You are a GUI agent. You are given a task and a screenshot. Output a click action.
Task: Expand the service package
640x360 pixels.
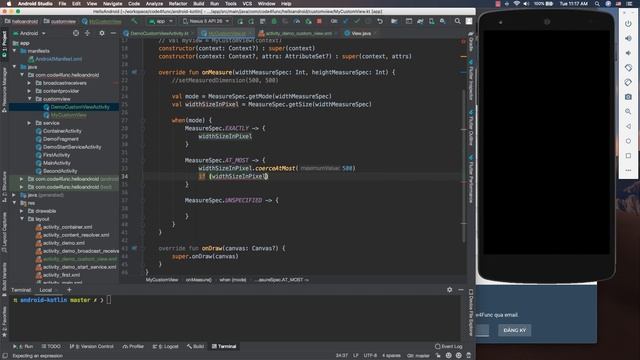29,123
